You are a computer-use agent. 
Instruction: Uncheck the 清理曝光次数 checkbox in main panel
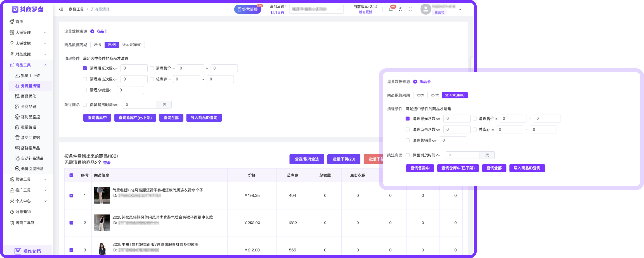click(x=85, y=68)
